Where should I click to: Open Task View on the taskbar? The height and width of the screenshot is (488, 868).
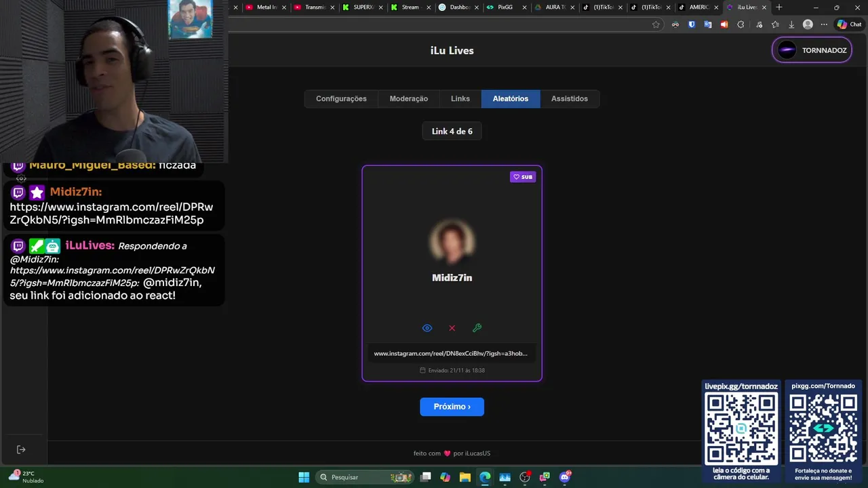click(425, 477)
